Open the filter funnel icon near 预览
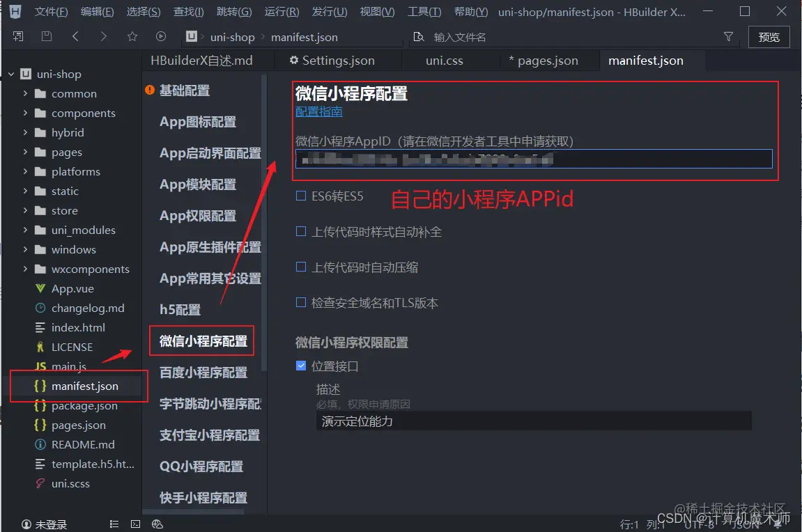802x532 pixels. tap(728, 36)
